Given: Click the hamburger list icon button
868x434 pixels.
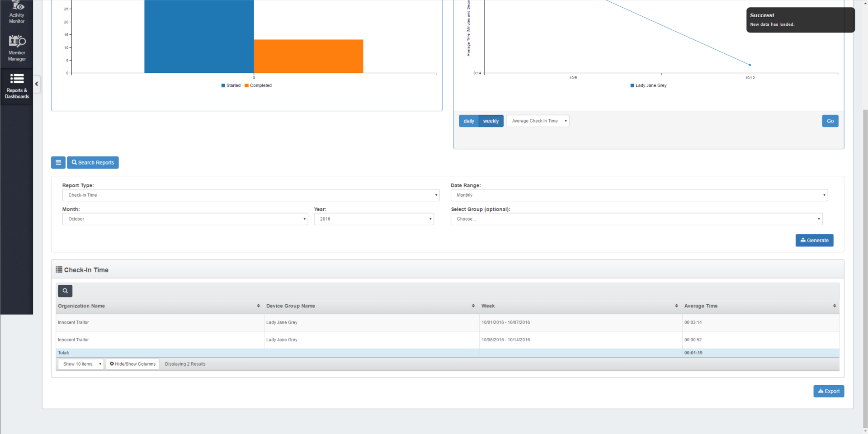Looking at the screenshot, I should point(58,163).
